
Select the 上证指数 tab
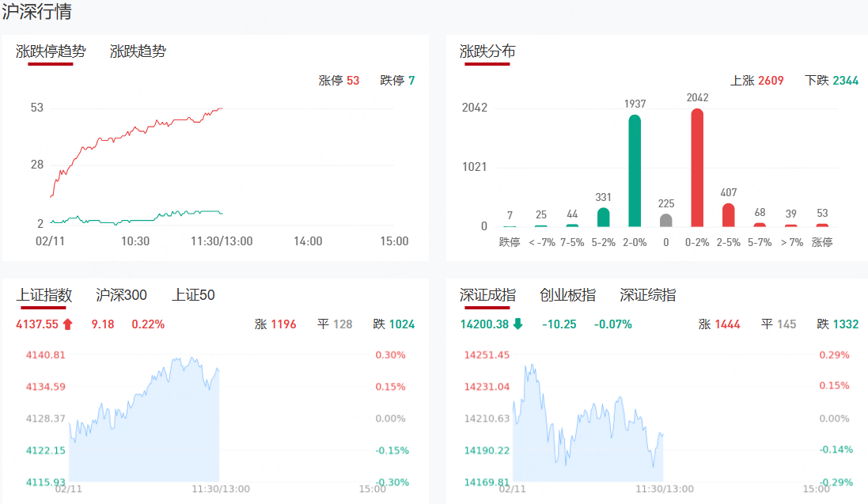pos(44,295)
